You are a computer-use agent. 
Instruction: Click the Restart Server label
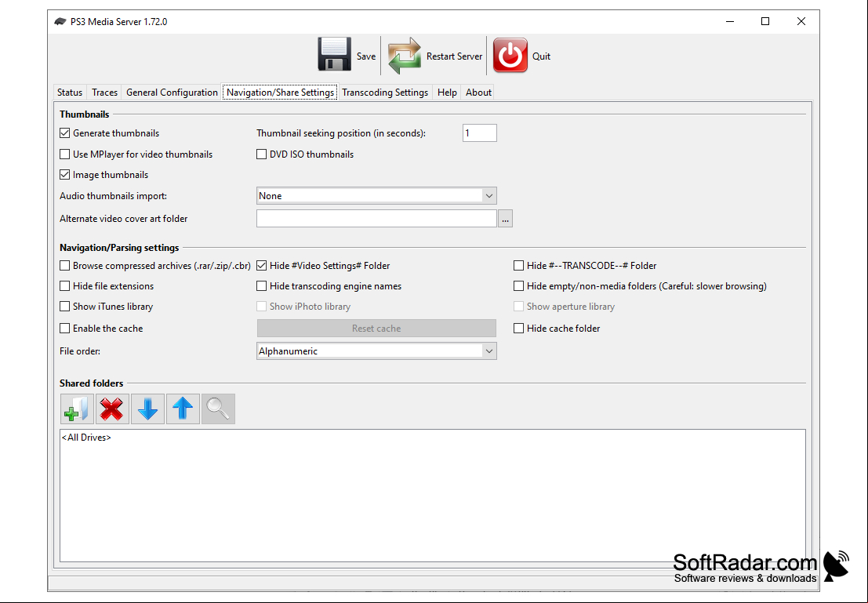click(454, 56)
